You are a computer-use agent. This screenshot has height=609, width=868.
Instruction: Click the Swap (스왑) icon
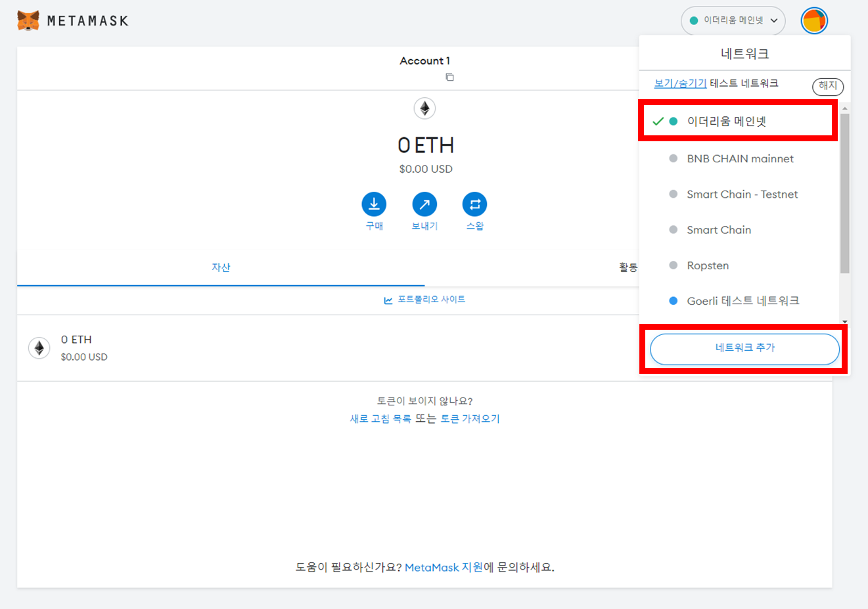[x=474, y=204]
